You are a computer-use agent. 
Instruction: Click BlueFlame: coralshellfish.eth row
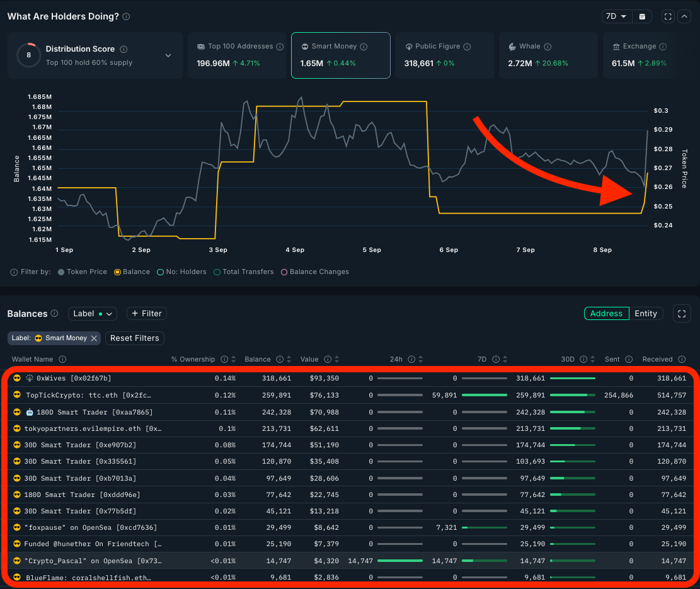(x=350, y=578)
